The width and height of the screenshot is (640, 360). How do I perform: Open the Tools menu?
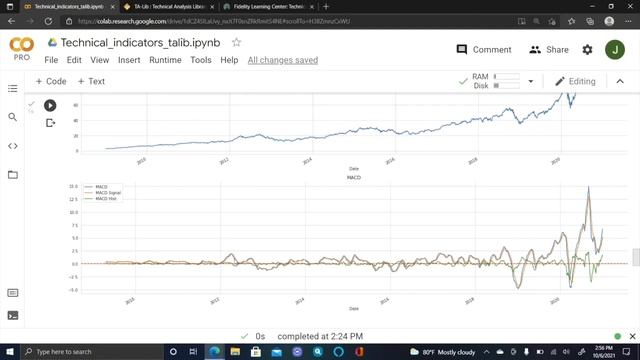point(201,60)
